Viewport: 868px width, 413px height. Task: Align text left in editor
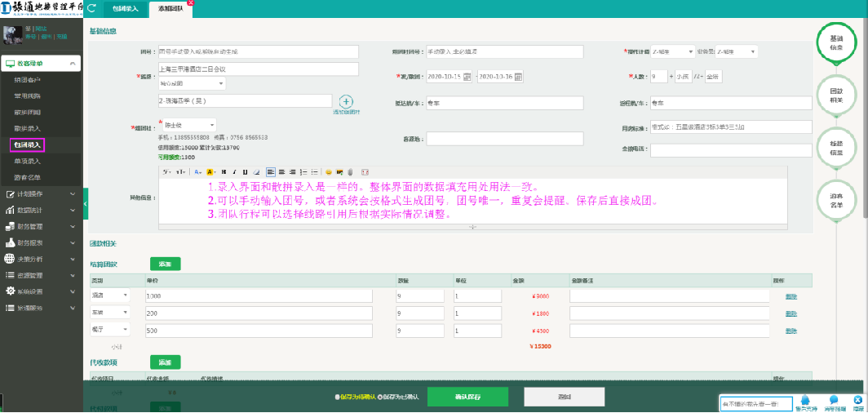point(270,172)
